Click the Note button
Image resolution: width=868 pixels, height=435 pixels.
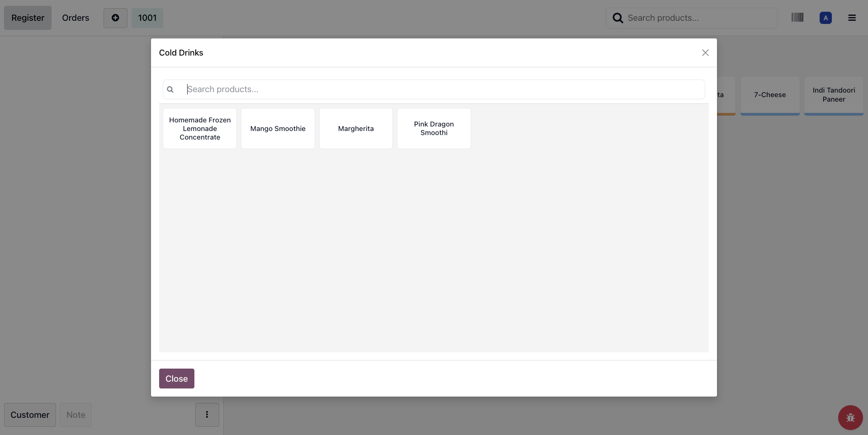click(x=76, y=415)
